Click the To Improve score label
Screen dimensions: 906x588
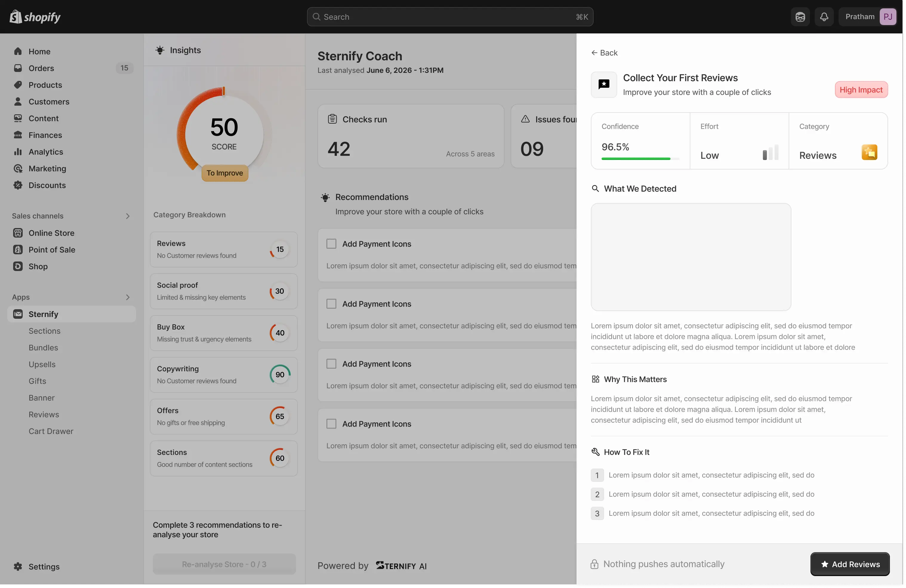[x=225, y=173]
